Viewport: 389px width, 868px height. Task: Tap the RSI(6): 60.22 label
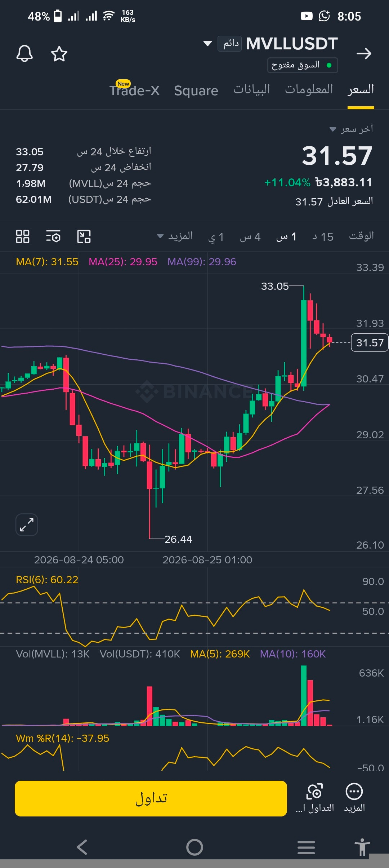tap(47, 580)
